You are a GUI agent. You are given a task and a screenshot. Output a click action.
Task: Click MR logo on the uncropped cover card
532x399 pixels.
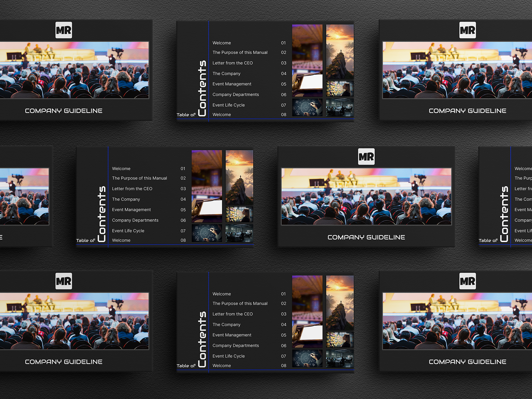(366, 157)
